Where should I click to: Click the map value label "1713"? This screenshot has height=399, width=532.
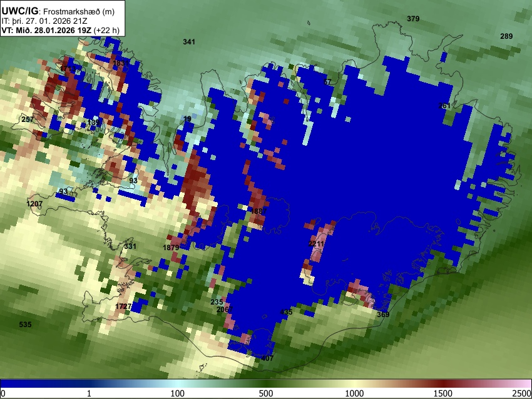pyautogui.click(x=68, y=69)
